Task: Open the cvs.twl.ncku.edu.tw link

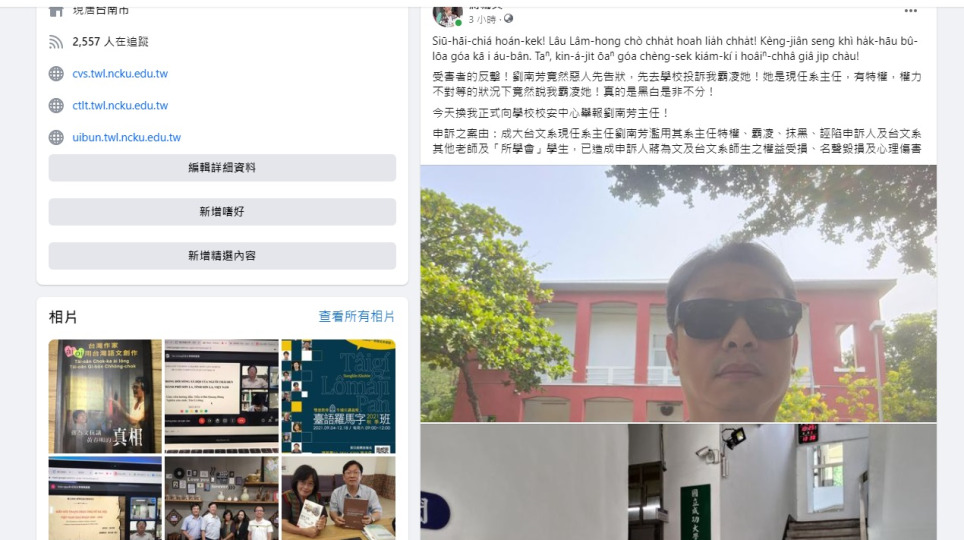Action: tap(120, 74)
